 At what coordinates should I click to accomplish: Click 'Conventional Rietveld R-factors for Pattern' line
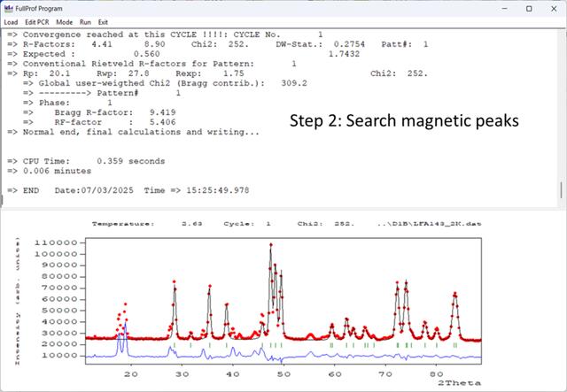coord(151,64)
